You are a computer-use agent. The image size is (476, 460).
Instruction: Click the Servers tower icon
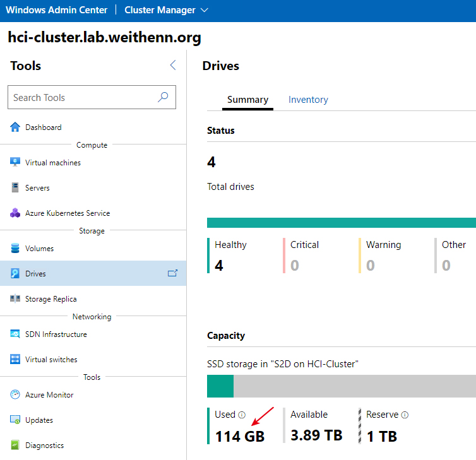[x=15, y=187]
